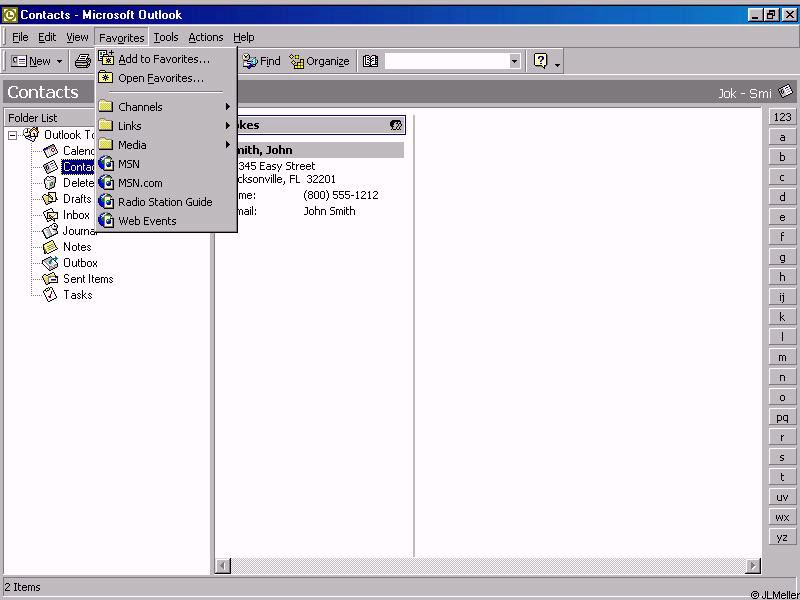Click the horizontal scrollbar right arrow
The image size is (800, 600).
[753, 565]
